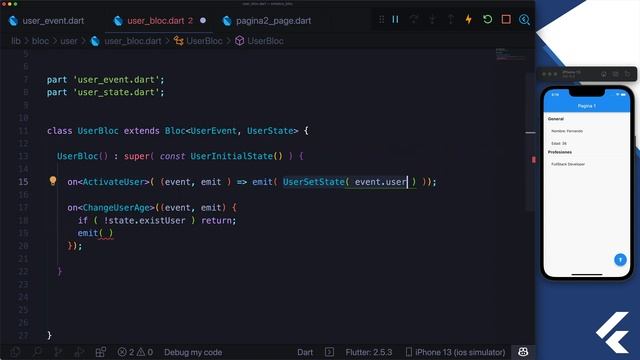Image resolution: width=640 pixels, height=360 pixels.
Task: Click the user_bloc.dart breadcrumb
Action: tap(133, 41)
